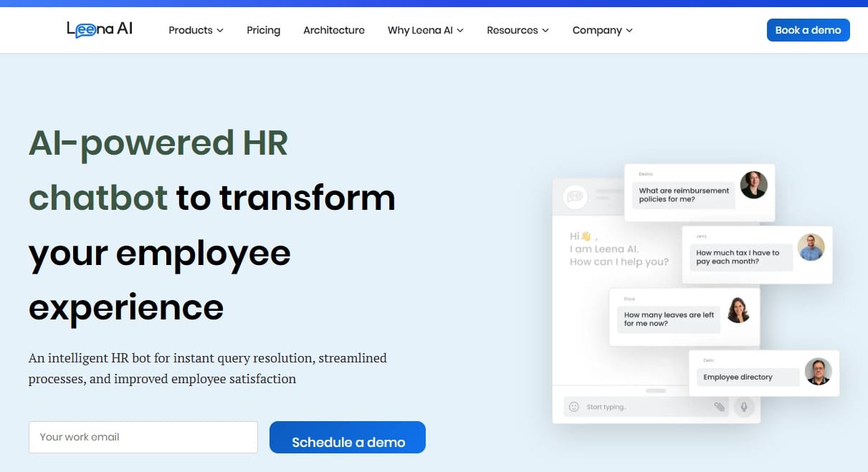868x472 pixels.
Task: Select the How much tax question bubble
Action: (x=740, y=257)
